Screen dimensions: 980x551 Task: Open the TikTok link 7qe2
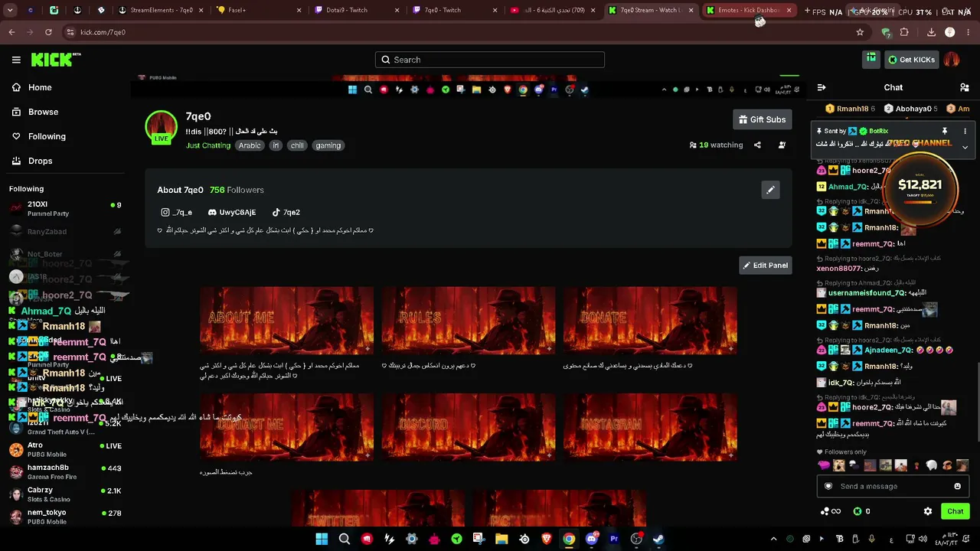click(x=286, y=212)
